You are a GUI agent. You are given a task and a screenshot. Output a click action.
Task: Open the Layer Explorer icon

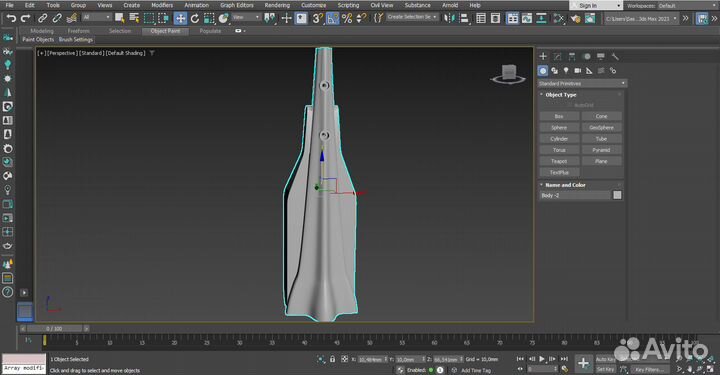[x=495, y=18]
